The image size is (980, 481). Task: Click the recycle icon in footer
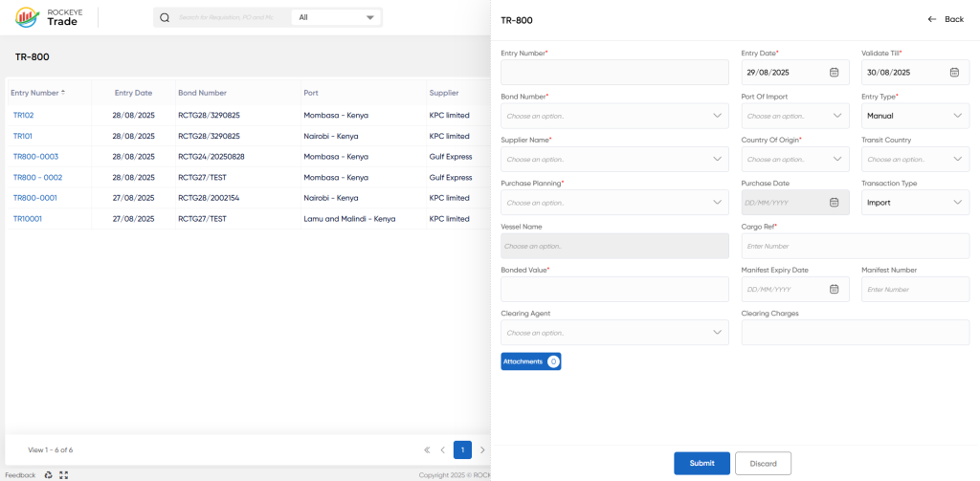[49, 475]
